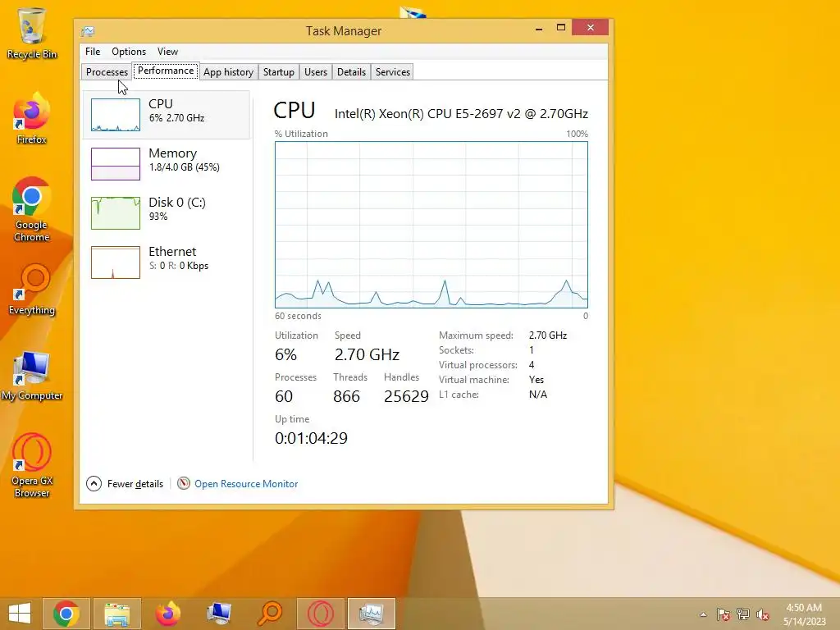Click the CPU utilization graph
This screenshot has height=630, width=840.
(431, 225)
